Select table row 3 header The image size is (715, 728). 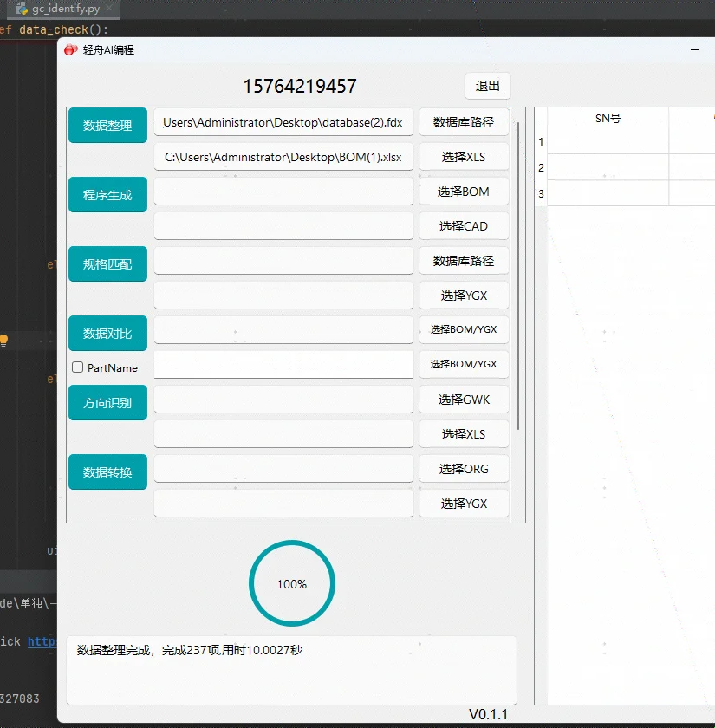click(x=541, y=193)
